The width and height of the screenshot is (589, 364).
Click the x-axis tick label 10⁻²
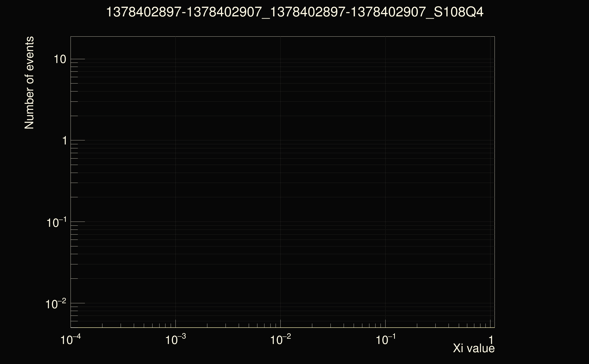pos(280,340)
